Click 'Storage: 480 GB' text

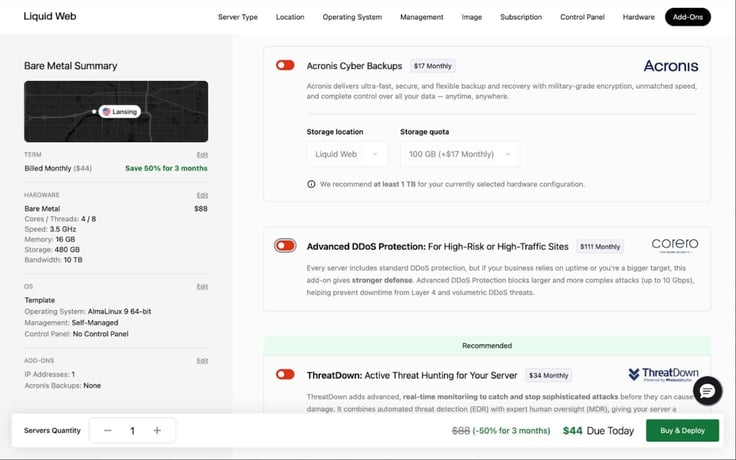52,249
